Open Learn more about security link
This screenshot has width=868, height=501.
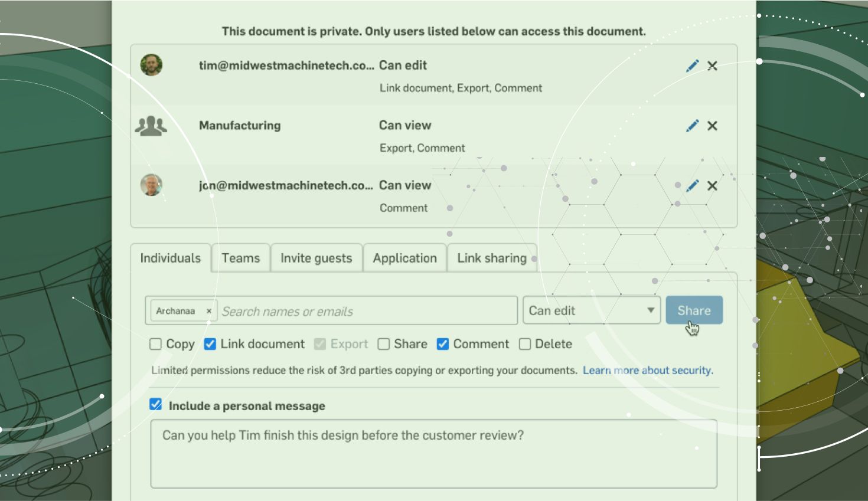648,371
